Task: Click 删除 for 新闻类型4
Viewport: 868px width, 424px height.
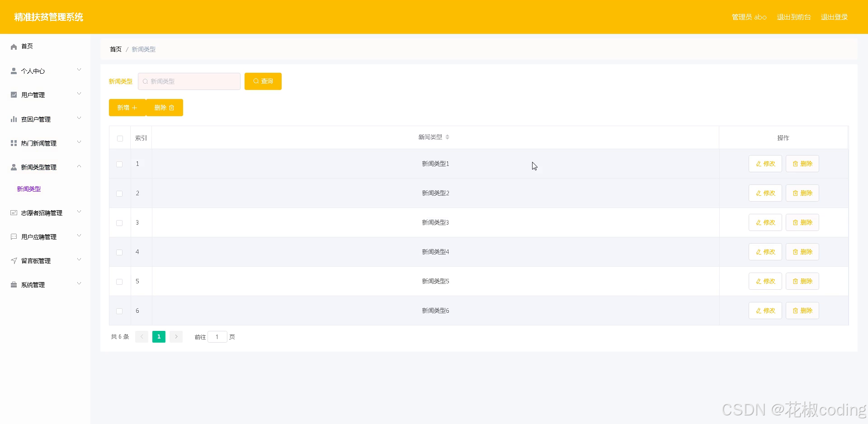Action: point(802,252)
